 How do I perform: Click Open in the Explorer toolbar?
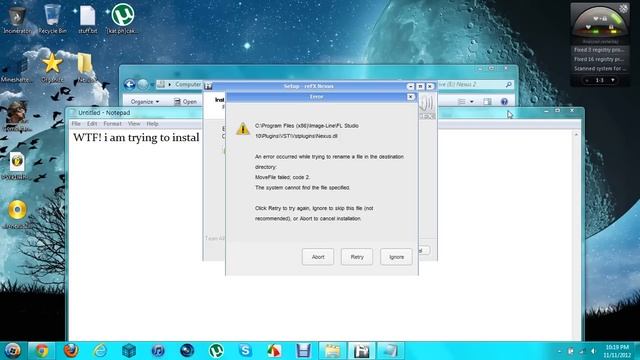186,102
